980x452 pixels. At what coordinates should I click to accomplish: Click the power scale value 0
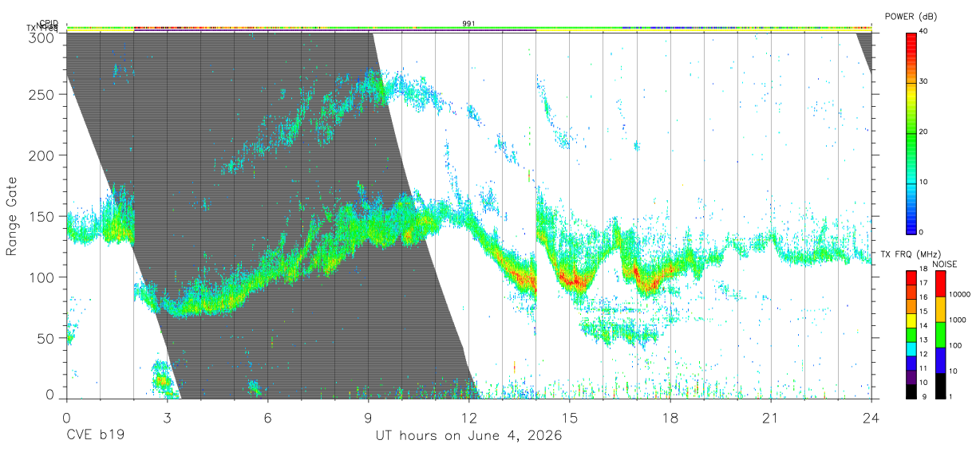(x=922, y=233)
